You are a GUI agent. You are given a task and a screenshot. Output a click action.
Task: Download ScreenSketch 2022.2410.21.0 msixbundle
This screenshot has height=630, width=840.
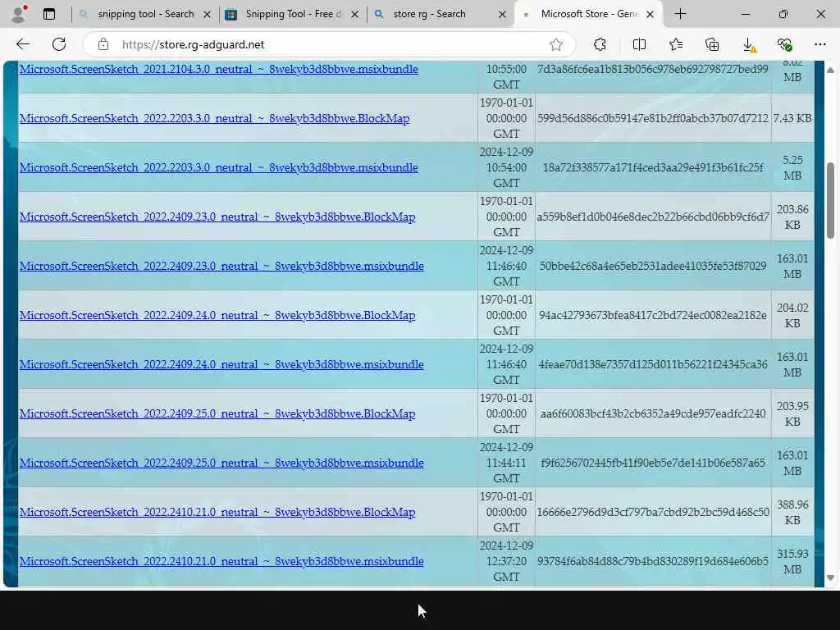click(221, 561)
